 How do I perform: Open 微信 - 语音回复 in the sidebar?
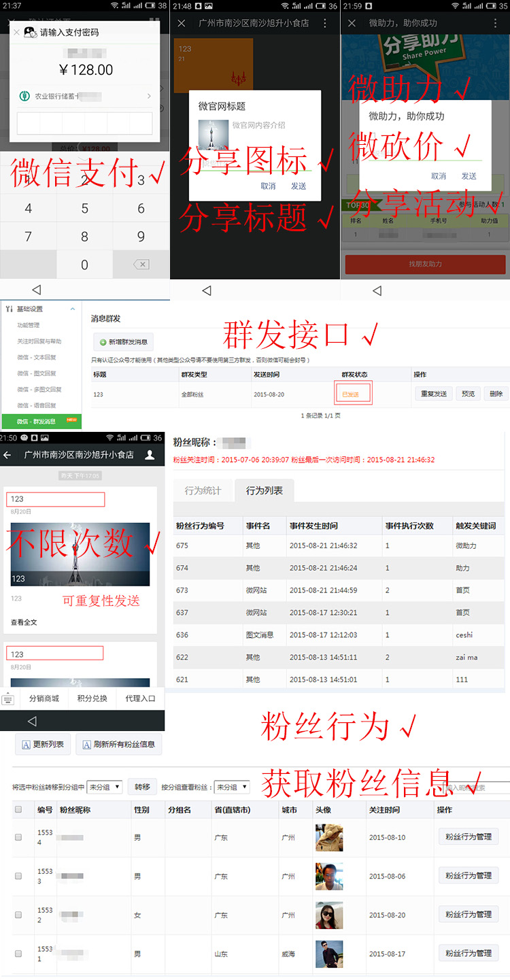point(37,405)
